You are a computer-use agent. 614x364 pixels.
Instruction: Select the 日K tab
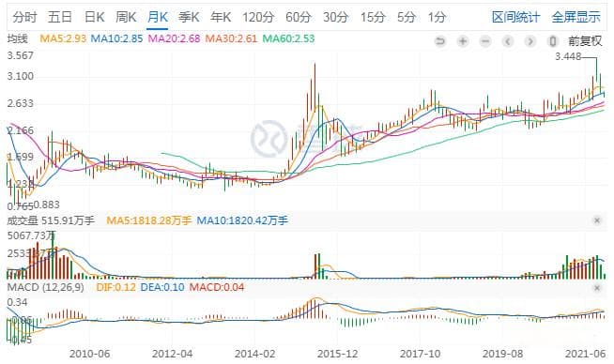pos(95,17)
